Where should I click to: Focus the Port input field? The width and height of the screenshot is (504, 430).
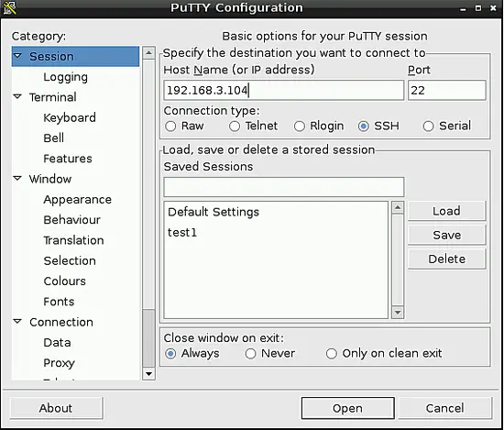point(447,91)
